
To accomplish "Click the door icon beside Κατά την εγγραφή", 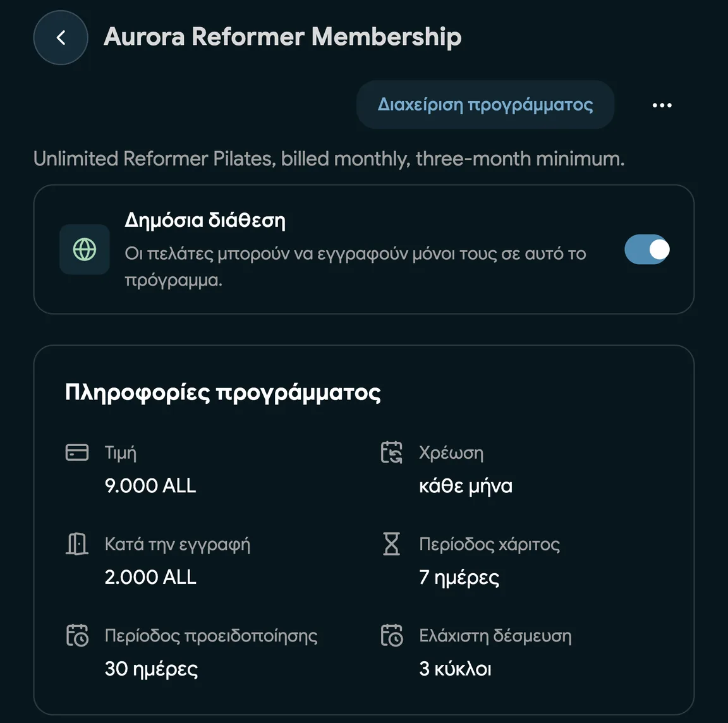I will pos(77,544).
